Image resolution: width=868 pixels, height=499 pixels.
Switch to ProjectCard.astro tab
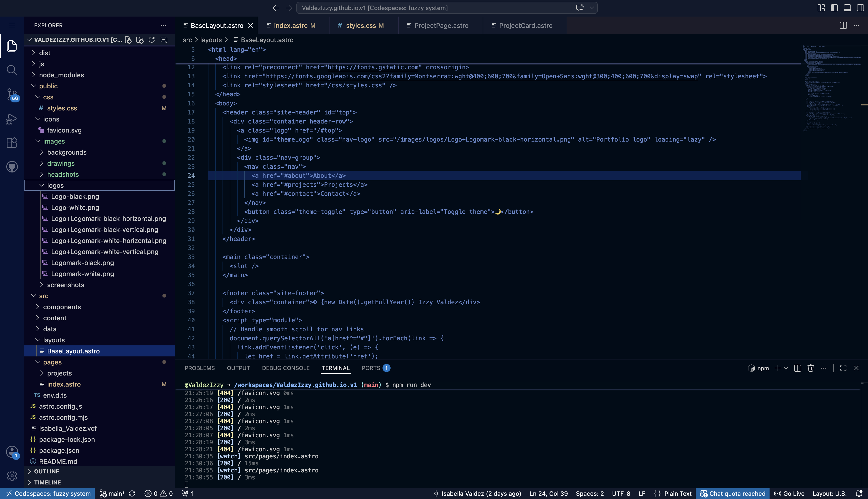(x=525, y=25)
